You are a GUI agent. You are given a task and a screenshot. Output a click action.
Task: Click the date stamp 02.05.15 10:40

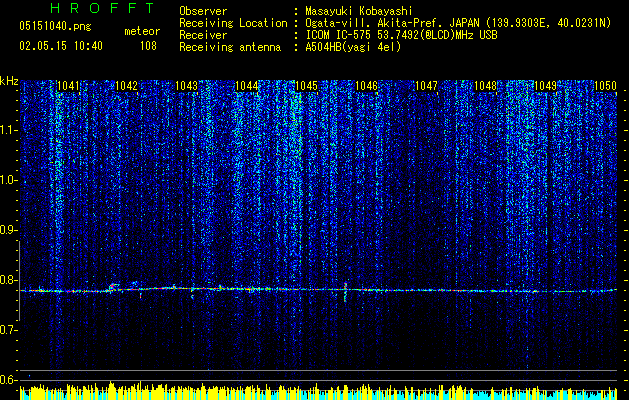click(61, 46)
